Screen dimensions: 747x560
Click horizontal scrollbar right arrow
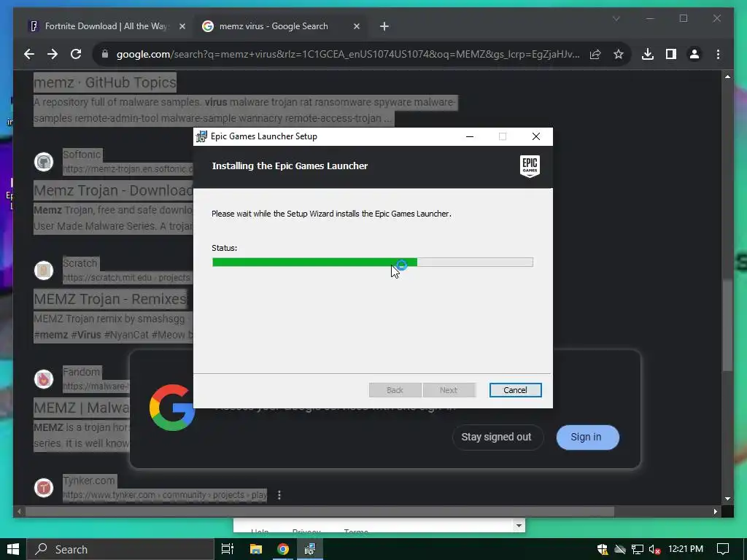point(716,511)
